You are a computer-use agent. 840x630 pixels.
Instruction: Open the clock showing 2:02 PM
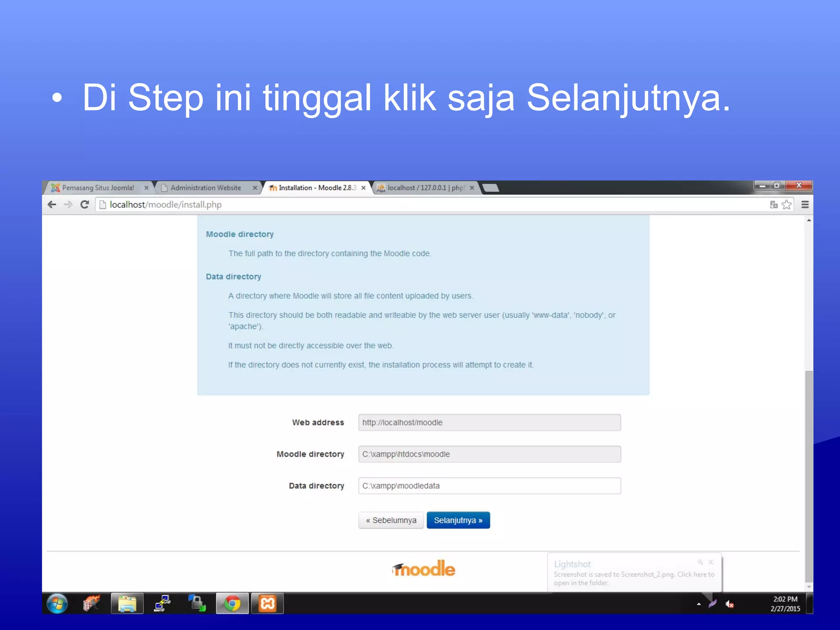tap(785, 604)
